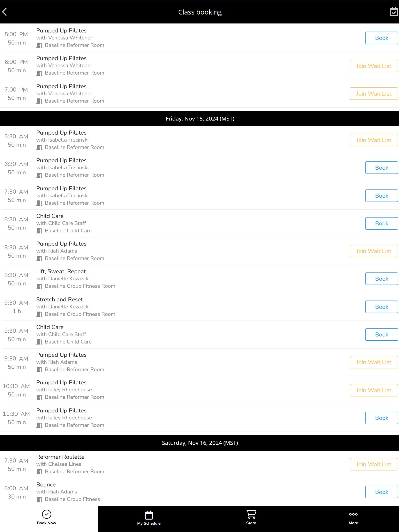Open the Store cart icon
The height and width of the screenshot is (532, 399).
pos(251,514)
